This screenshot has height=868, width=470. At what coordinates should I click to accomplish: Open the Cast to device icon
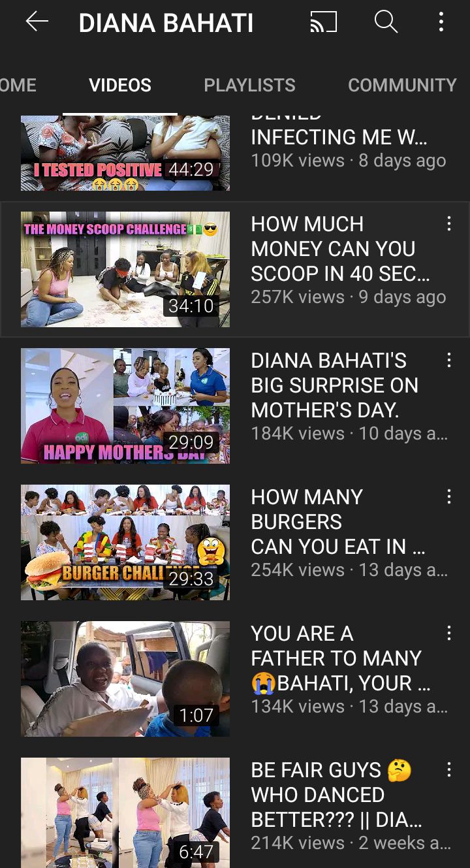point(324,22)
